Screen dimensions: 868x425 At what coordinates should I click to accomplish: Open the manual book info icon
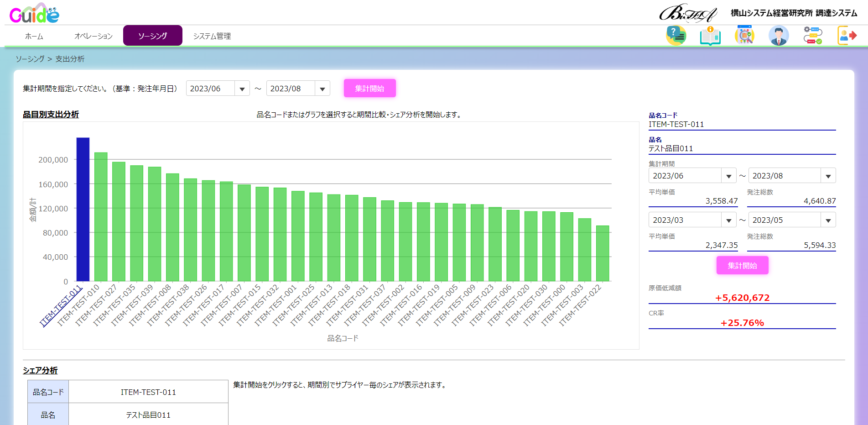click(x=710, y=35)
